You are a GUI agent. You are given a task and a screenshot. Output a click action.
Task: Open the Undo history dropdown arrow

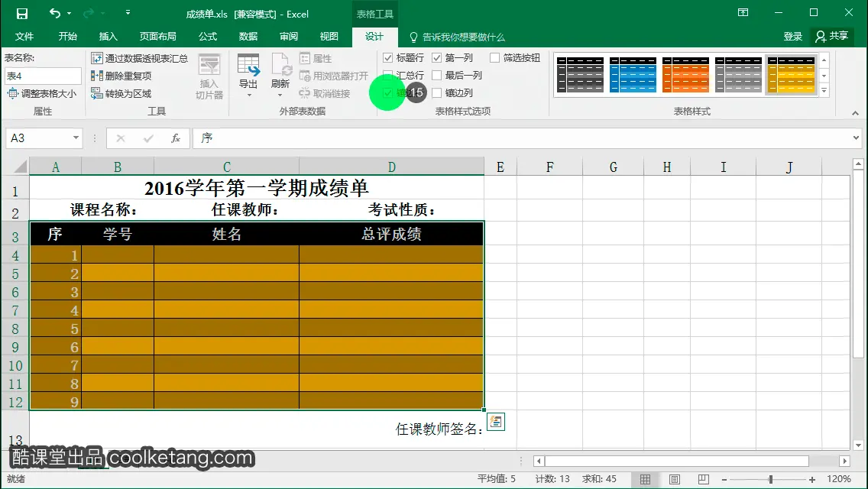70,13
